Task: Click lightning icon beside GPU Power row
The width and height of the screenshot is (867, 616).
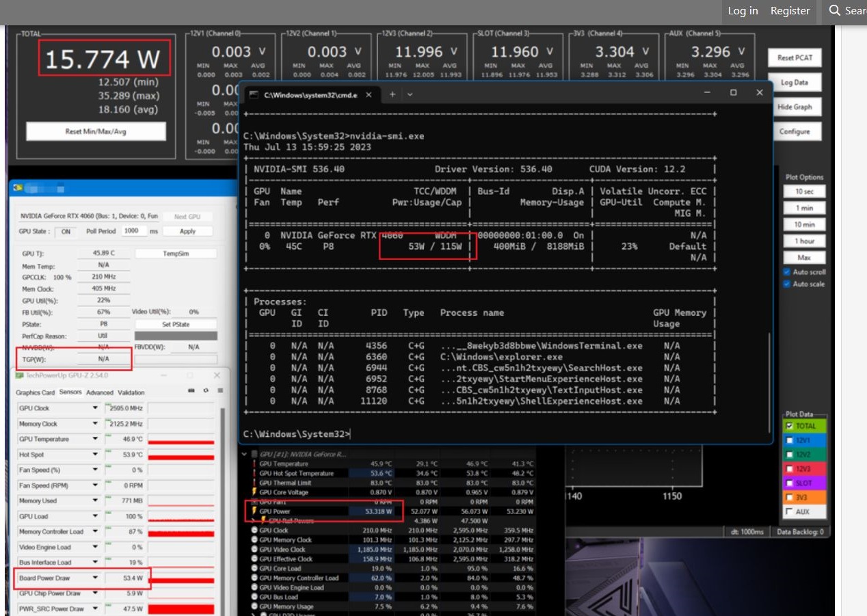Action: 254,511
